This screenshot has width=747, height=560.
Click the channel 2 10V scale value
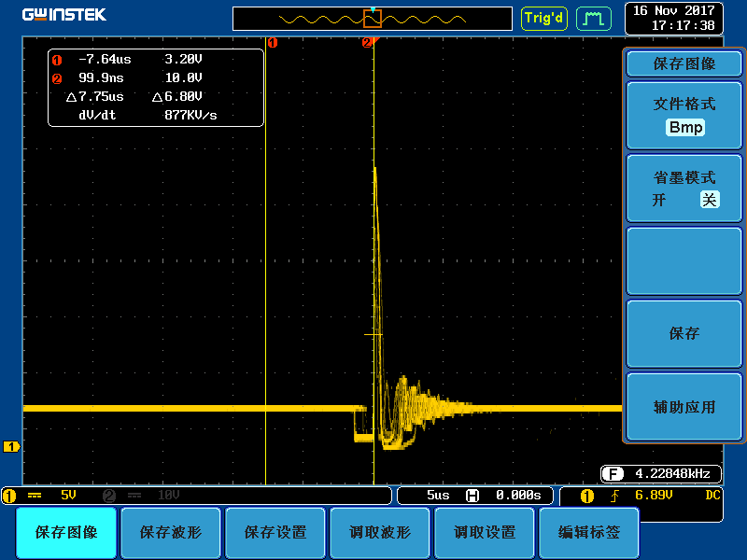(169, 496)
